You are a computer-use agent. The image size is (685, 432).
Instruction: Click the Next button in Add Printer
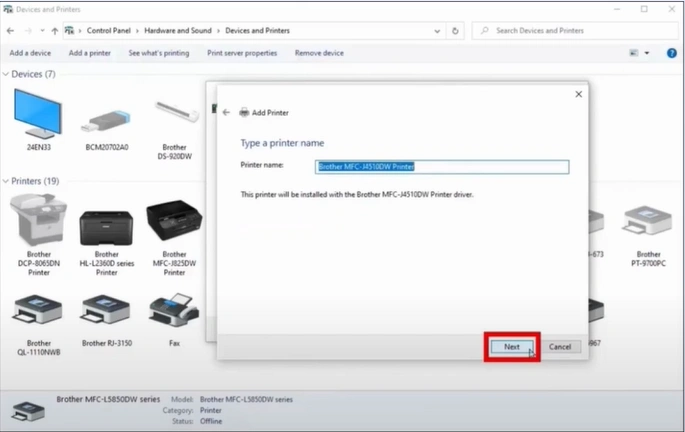tap(512, 346)
